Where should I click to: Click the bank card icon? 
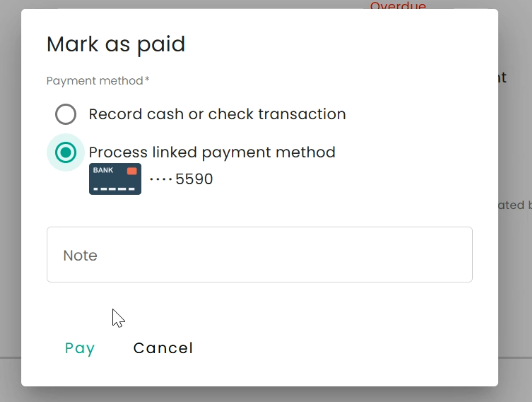pos(115,179)
